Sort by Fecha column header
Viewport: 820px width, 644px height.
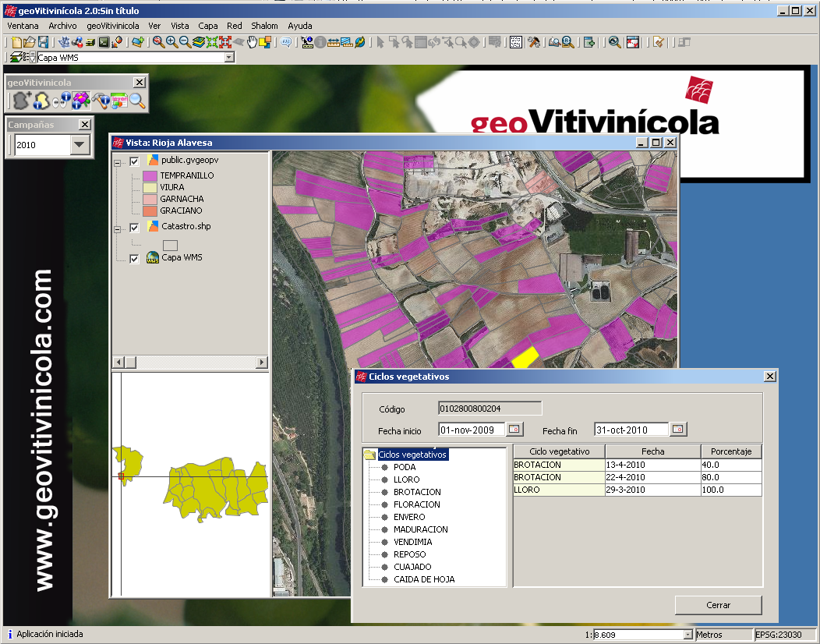(652, 451)
